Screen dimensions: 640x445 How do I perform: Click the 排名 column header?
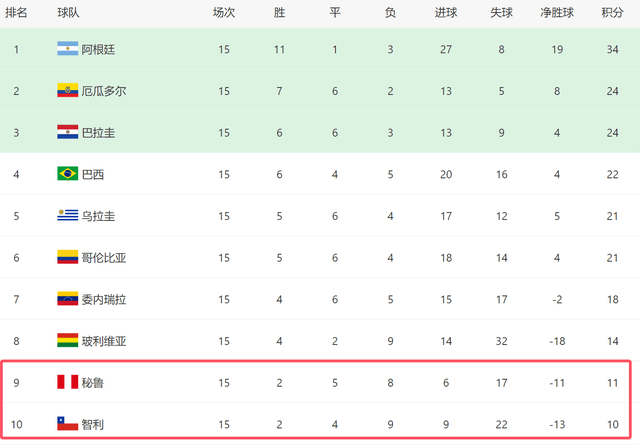(x=16, y=13)
